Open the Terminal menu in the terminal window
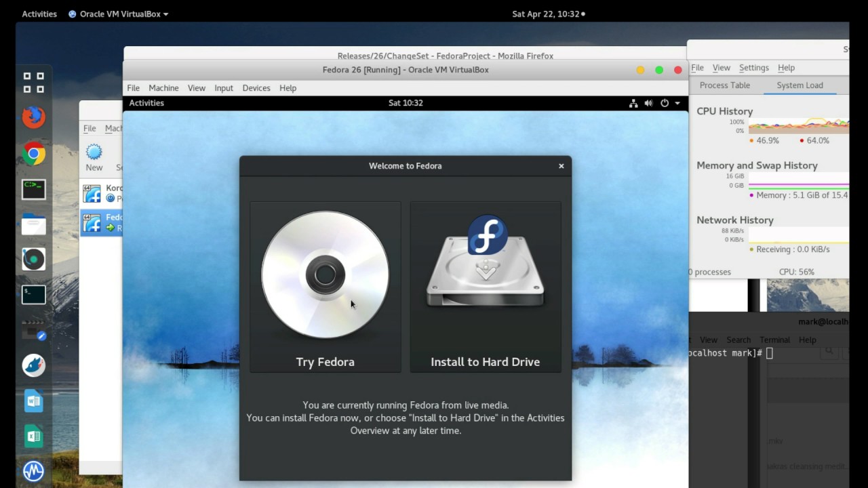This screenshot has height=488, width=868. point(774,340)
